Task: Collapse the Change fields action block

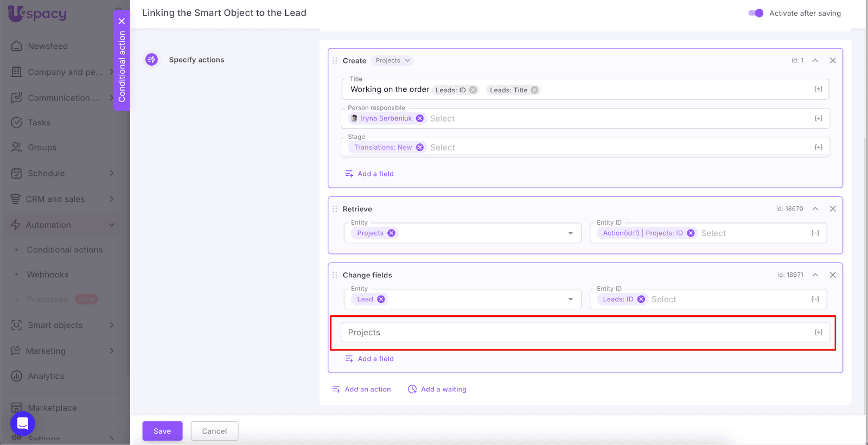Action: pos(815,275)
